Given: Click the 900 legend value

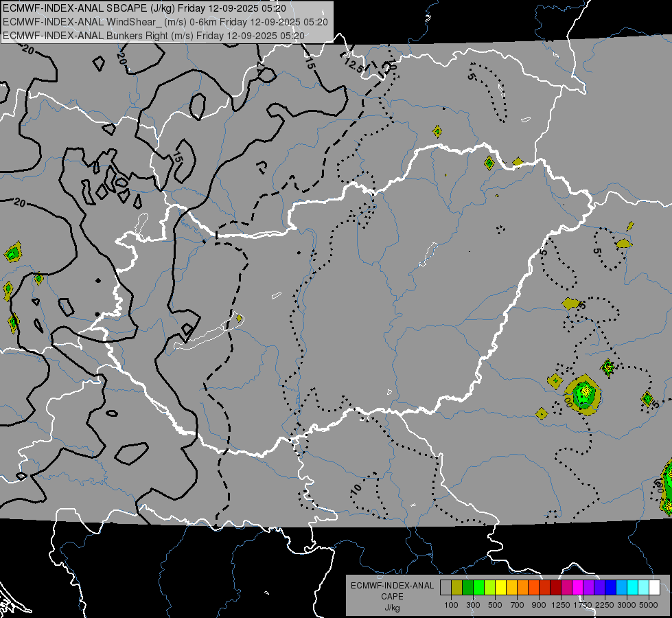Looking at the screenshot, I should (x=539, y=605).
